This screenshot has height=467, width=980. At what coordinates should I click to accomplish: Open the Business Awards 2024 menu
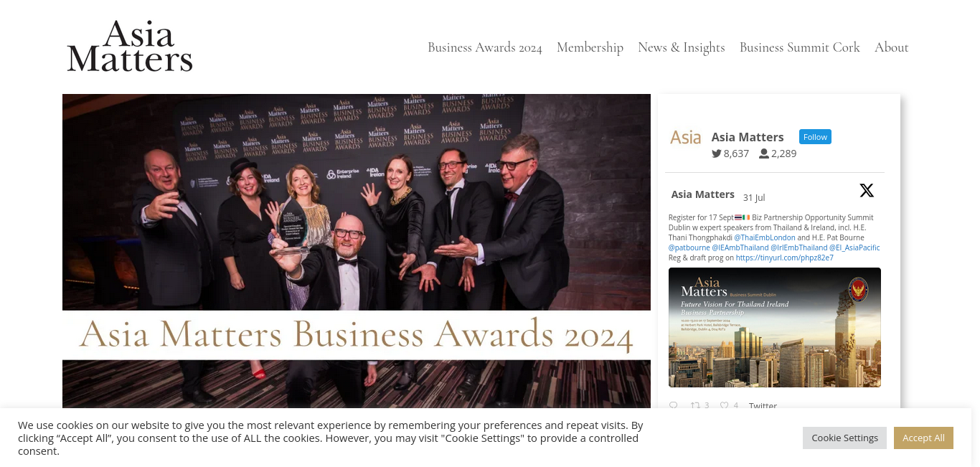(x=485, y=47)
